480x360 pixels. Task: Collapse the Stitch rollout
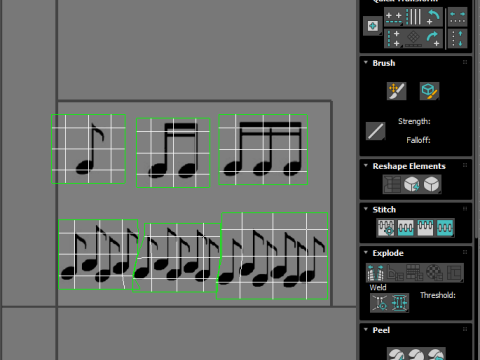tap(366, 209)
